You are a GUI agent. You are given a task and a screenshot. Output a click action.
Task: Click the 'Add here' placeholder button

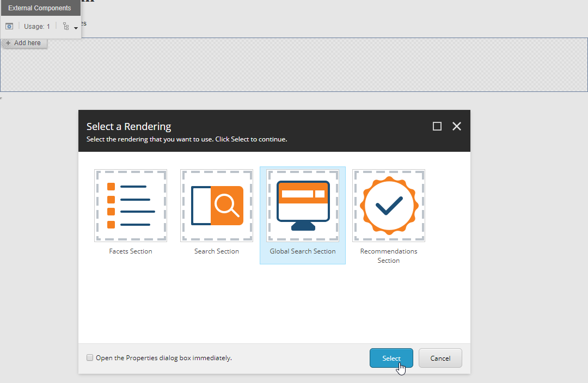(x=24, y=43)
